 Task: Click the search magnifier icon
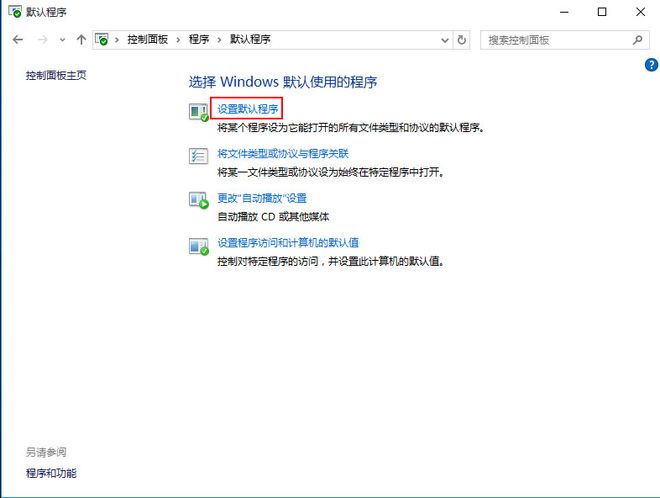pyautogui.click(x=637, y=40)
